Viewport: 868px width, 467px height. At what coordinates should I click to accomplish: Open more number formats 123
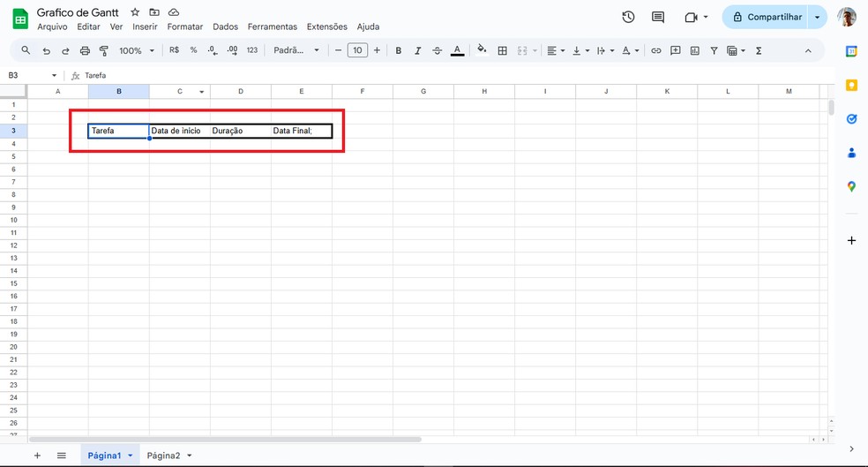tap(252, 50)
